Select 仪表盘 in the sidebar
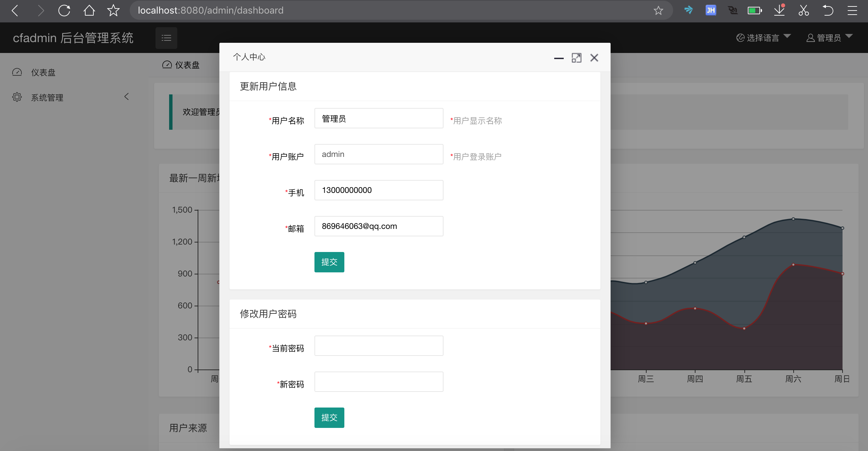This screenshot has width=868, height=451. pos(43,72)
